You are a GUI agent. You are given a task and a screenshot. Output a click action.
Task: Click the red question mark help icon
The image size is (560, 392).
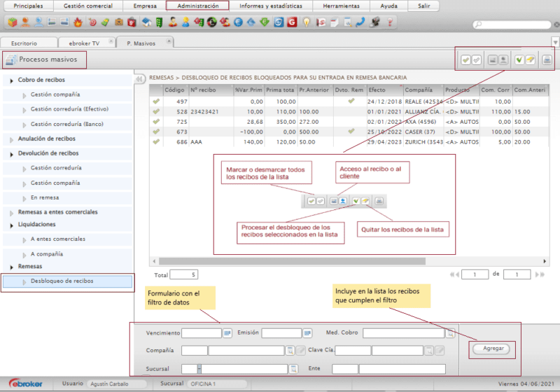[x=390, y=22]
